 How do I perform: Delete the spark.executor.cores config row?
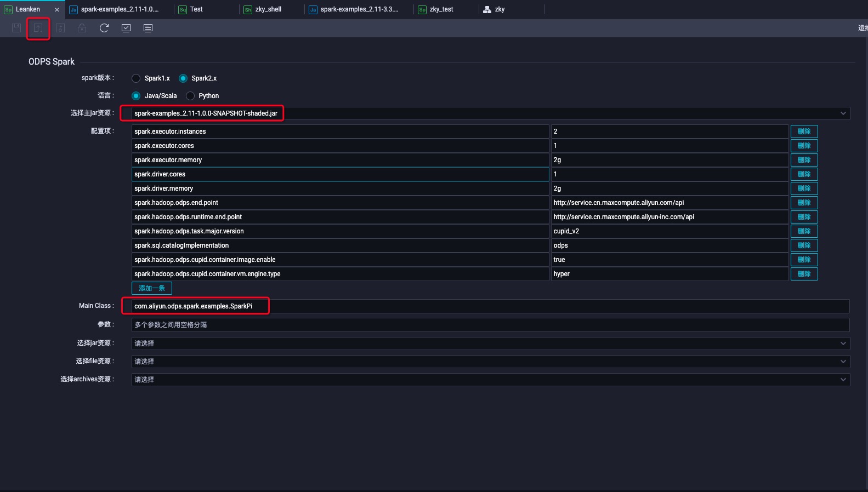coord(804,146)
